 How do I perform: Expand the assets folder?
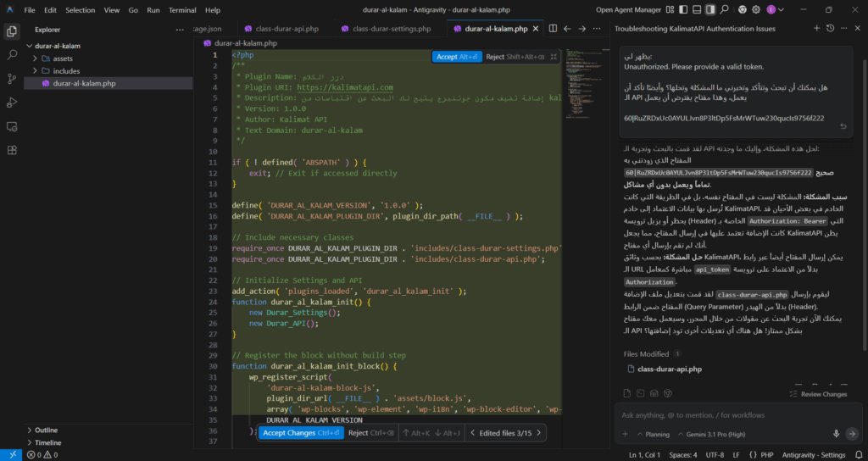[x=63, y=58]
